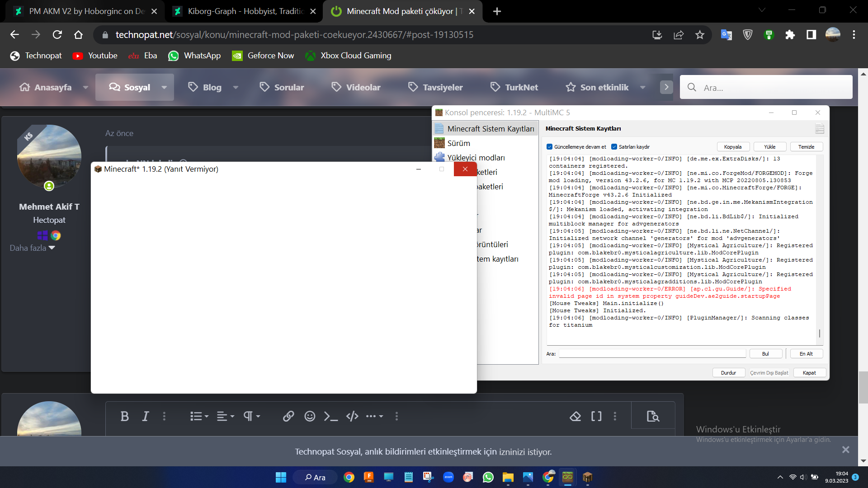The width and height of the screenshot is (868, 488).
Task: Click the Italic formatting icon
Action: 146,416
